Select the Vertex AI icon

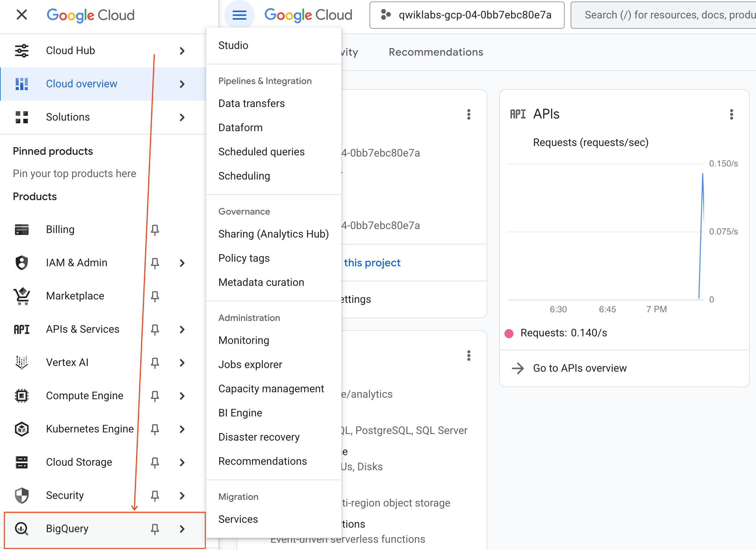tap(21, 362)
